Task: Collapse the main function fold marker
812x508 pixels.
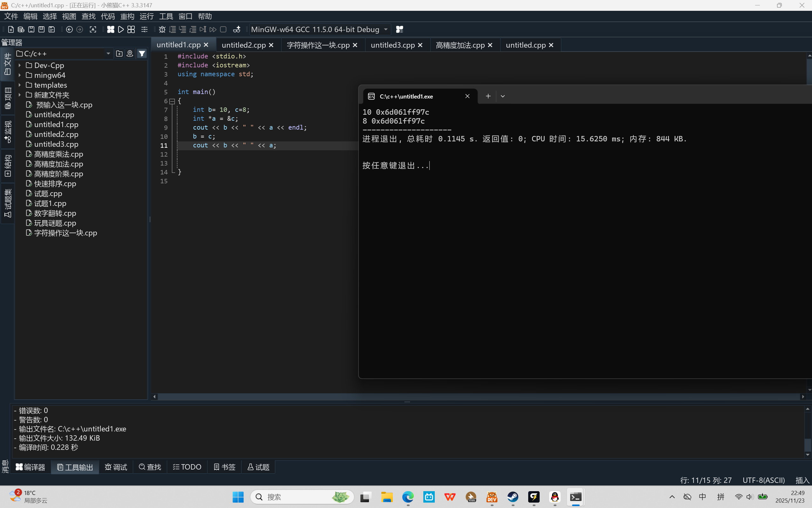Action: point(172,101)
